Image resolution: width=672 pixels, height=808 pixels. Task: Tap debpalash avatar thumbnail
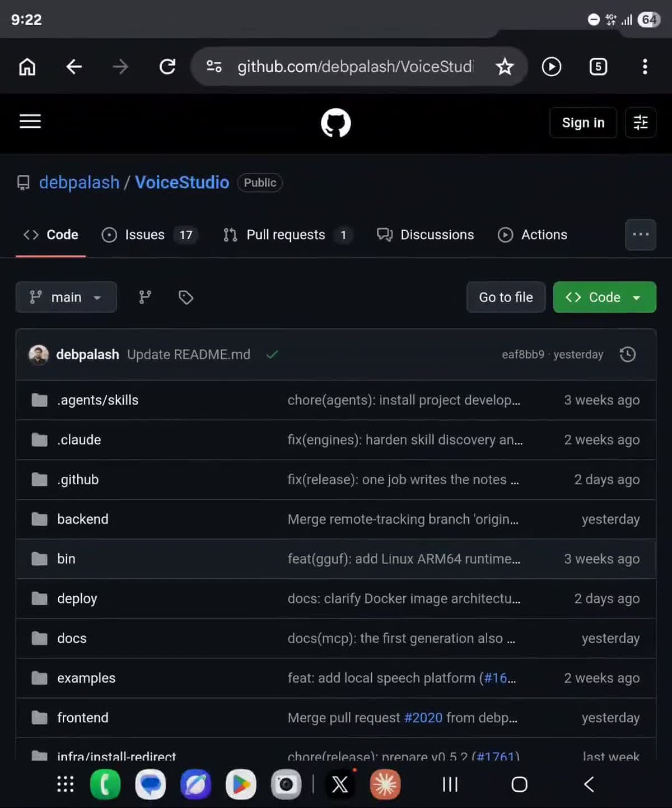click(39, 355)
